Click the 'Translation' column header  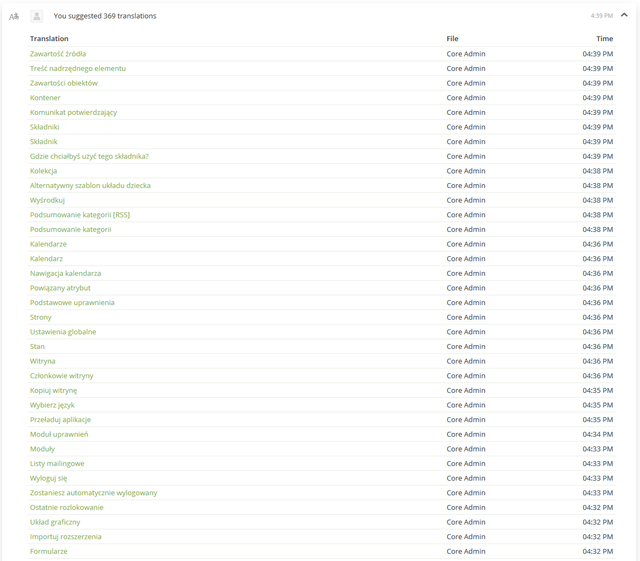pos(49,39)
